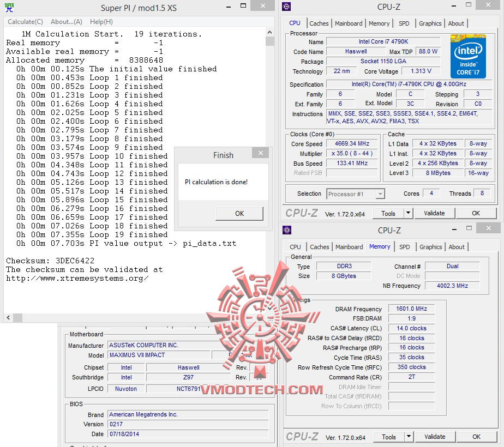
Task: Minimize the Super PI window
Action: 229,7
